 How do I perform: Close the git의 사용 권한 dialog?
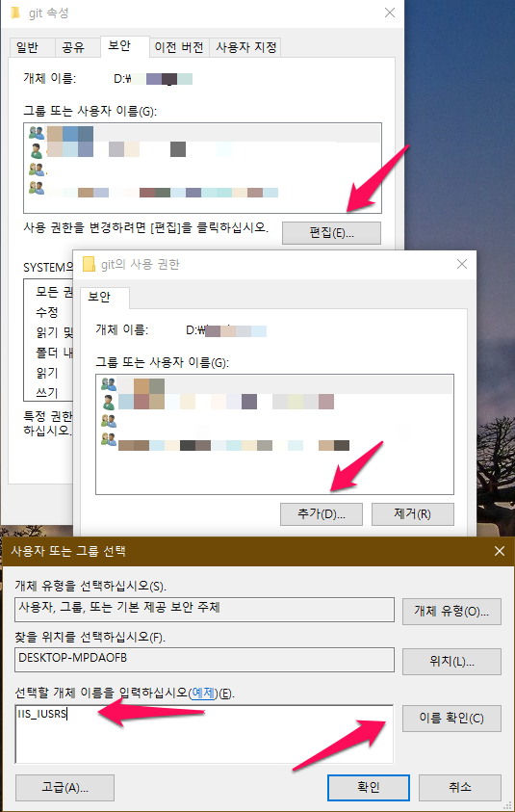pos(462,264)
